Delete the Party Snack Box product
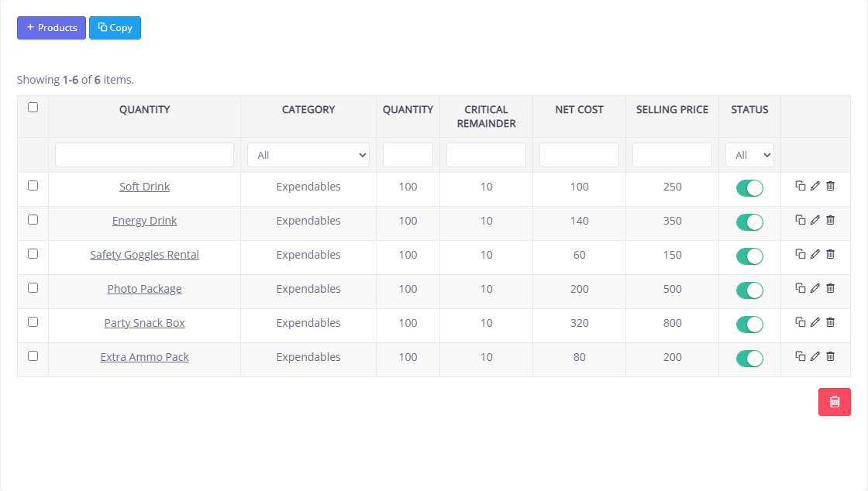 point(830,322)
